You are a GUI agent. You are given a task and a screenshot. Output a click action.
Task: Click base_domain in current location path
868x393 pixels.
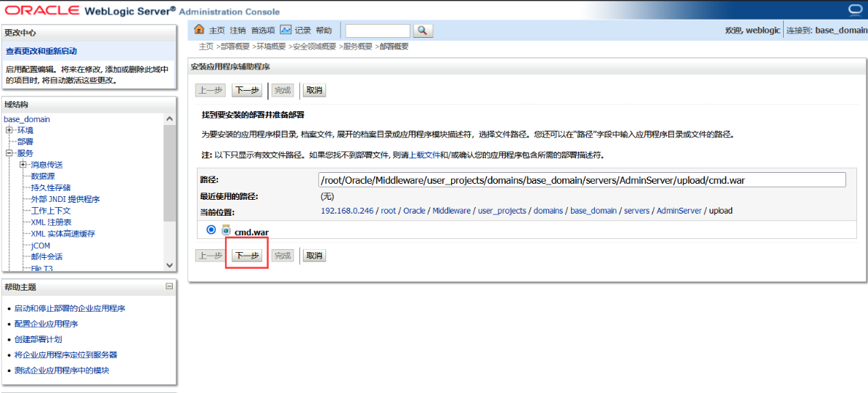point(593,211)
